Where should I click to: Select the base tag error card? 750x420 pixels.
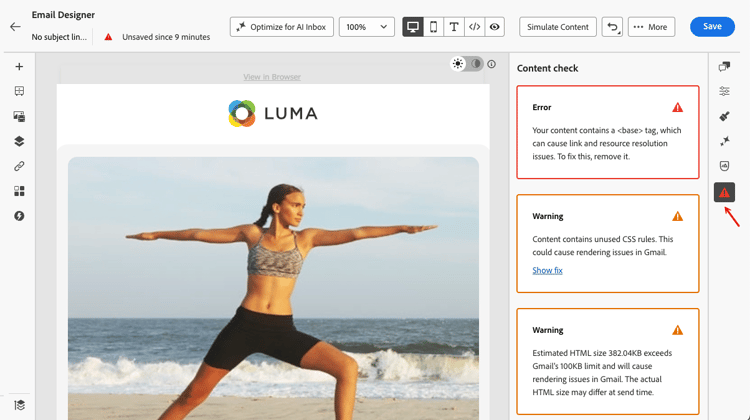click(607, 133)
